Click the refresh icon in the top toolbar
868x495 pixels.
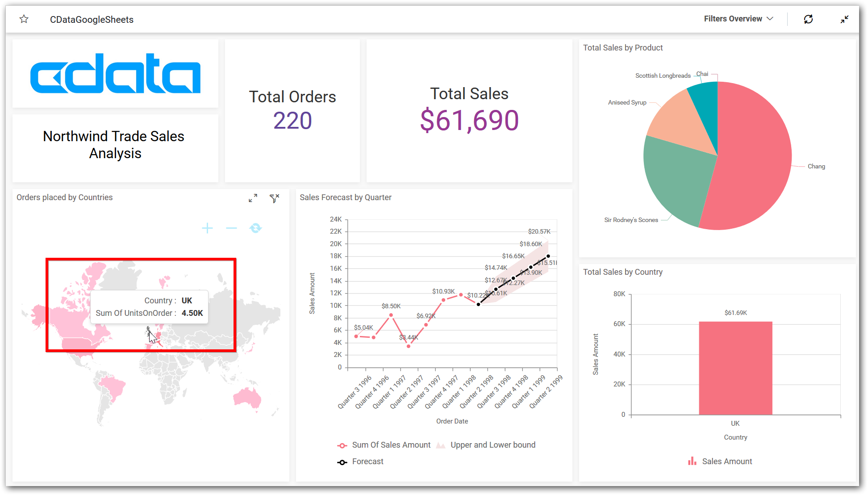[x=808, y=19]
